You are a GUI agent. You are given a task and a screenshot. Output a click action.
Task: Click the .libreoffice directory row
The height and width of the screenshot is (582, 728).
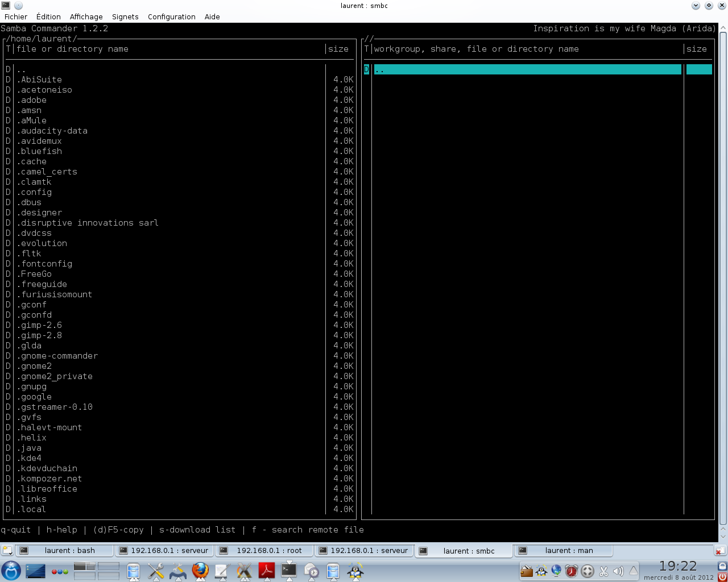[x=180, y=489]
